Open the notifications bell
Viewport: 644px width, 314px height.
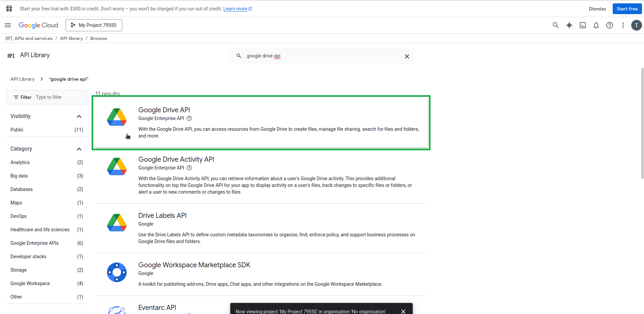pyautogui.click(x=596, y=25)
